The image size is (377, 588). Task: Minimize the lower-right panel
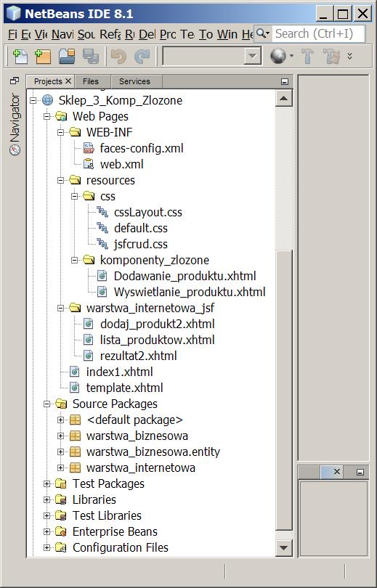pos(360,472)
